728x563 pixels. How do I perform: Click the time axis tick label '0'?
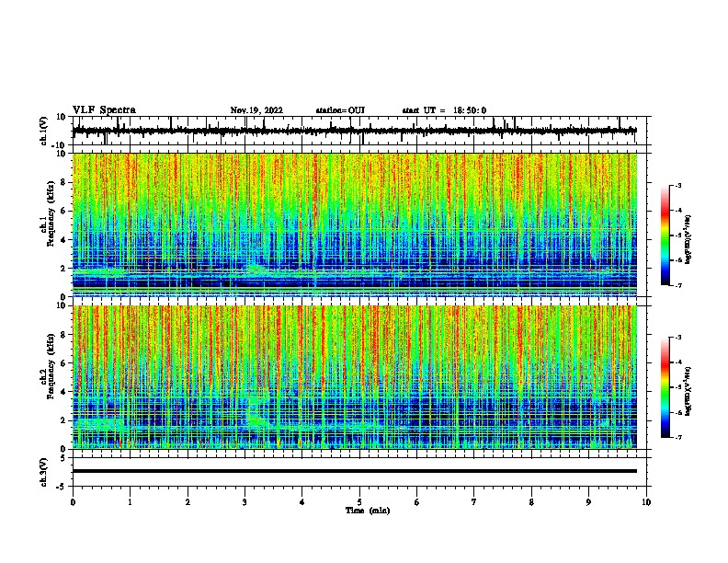[x=73, y=502]
